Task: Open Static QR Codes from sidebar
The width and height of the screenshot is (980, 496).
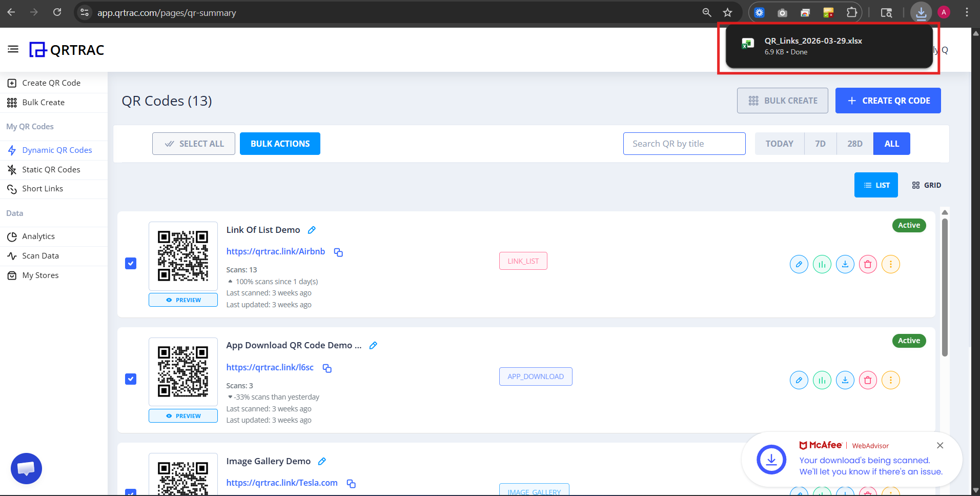Action: point(51,169)
